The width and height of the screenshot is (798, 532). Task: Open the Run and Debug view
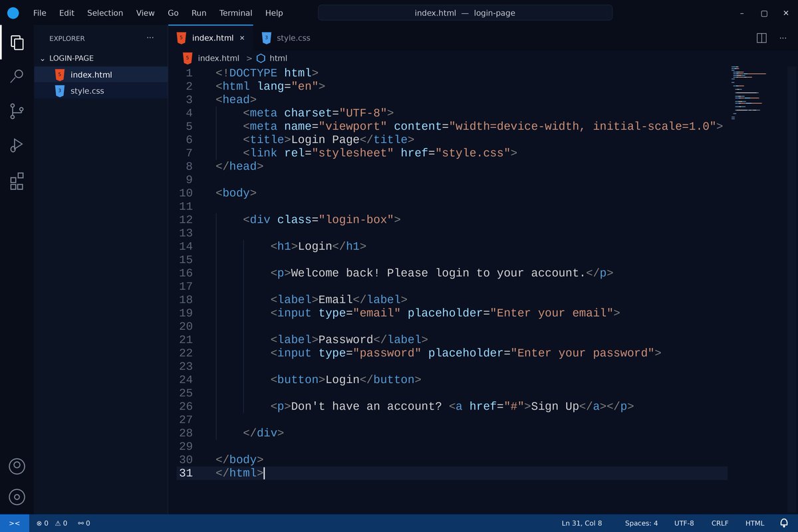click(17, 145)
